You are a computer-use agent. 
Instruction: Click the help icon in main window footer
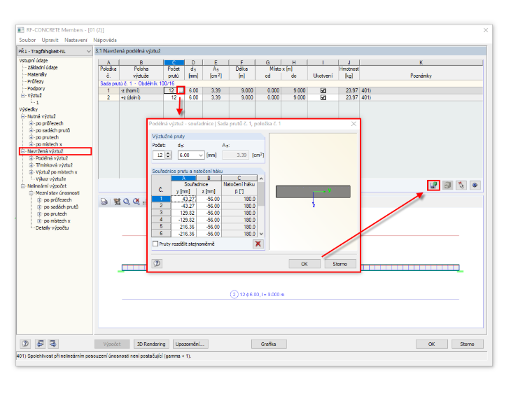[25, 344]
